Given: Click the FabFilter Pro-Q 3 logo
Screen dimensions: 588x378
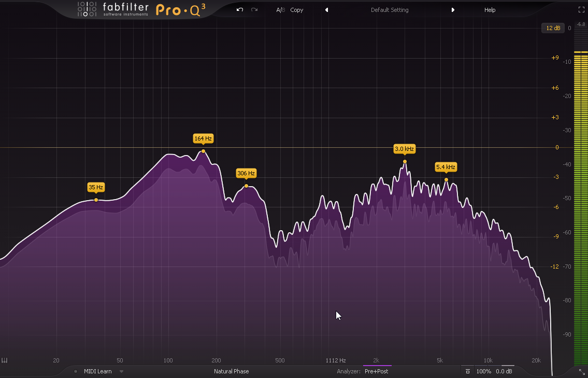Looking at the screenshot, I should pos(142,10).
